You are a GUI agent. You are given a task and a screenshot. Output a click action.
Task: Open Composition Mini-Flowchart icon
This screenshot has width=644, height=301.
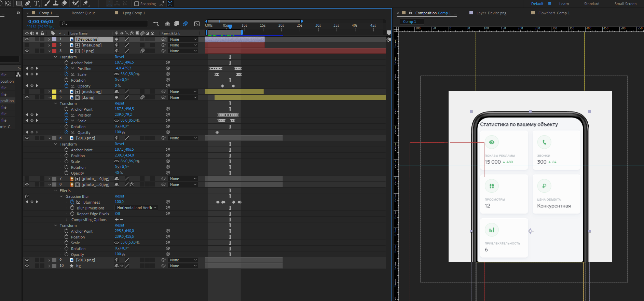[x=156, y=24]
